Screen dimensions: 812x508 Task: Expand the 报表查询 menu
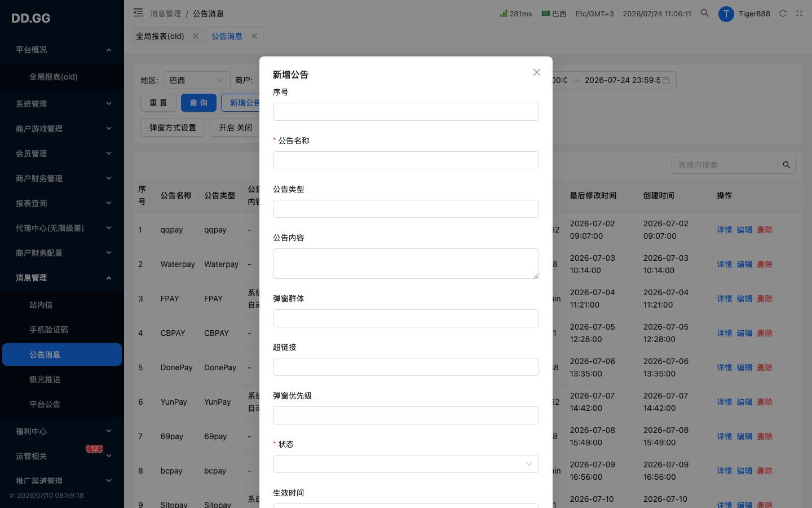[x=62, y=203]
